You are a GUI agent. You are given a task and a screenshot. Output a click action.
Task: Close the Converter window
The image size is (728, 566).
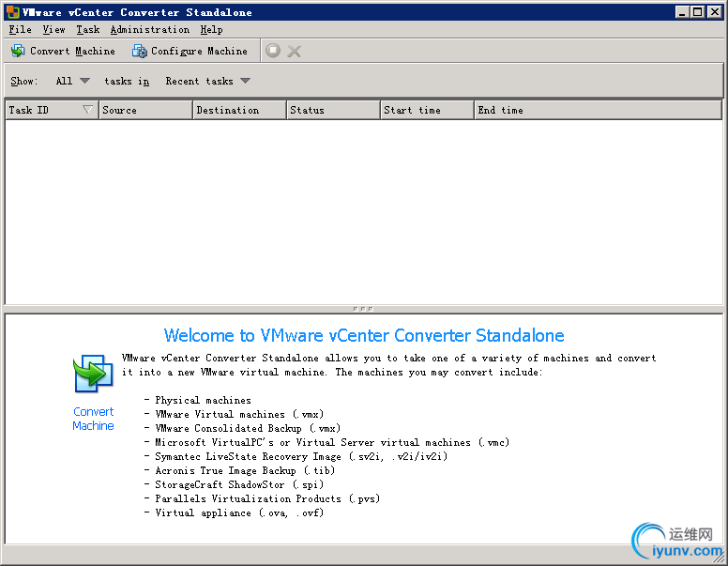(714, 12)
